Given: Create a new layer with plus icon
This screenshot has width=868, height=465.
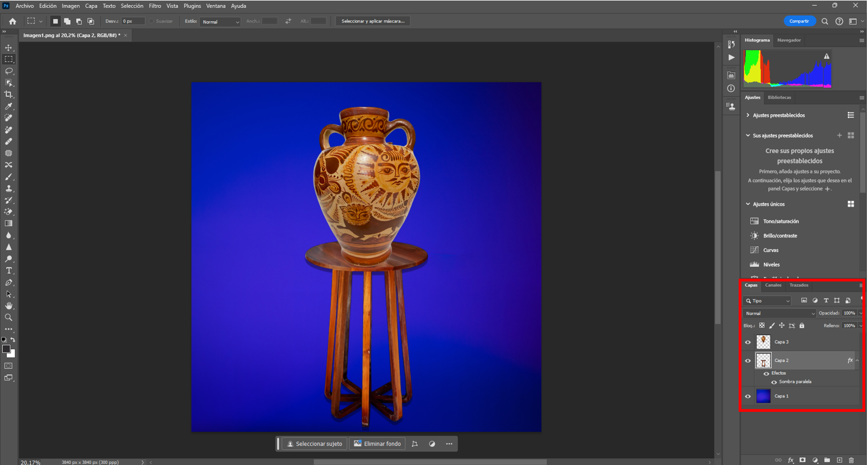Looking at the screenshot, I should coord(839,460).
